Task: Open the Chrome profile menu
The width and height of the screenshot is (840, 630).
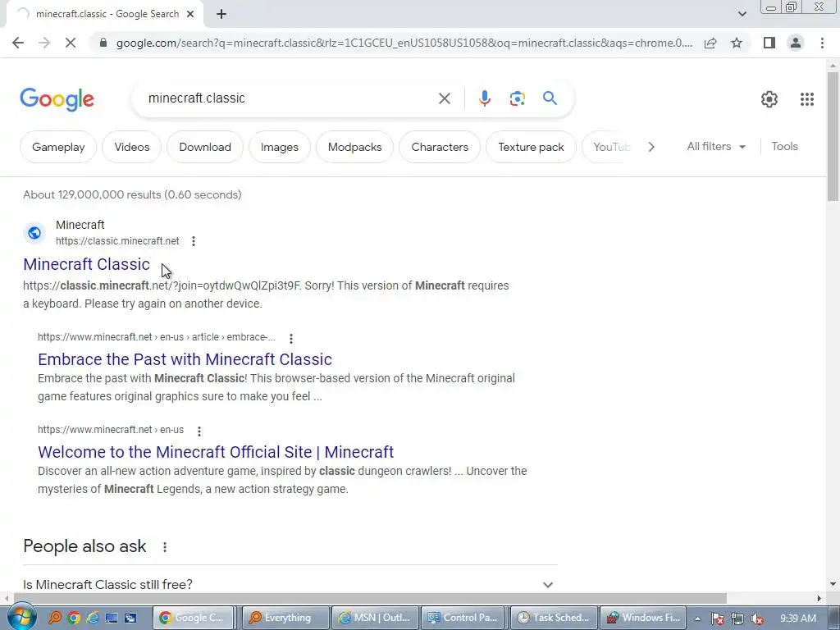Action: pos(796,43)
